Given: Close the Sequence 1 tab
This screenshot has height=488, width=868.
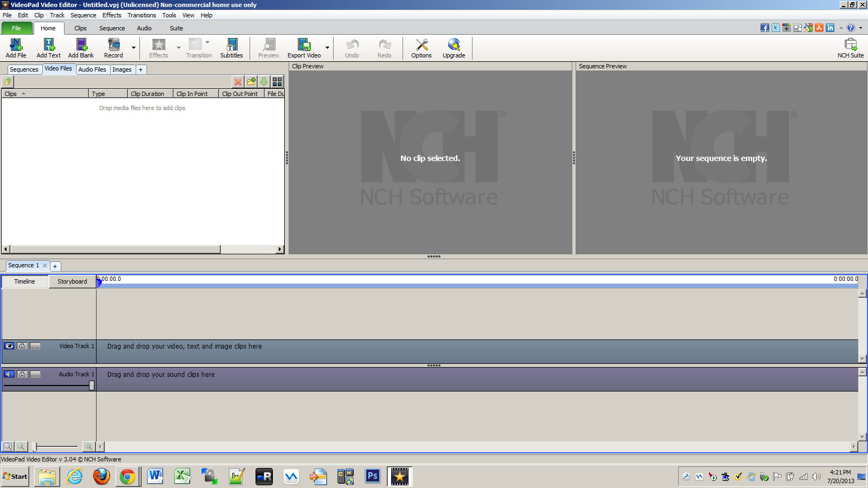Looking at the screenshot, I should [x=44, y=266].
